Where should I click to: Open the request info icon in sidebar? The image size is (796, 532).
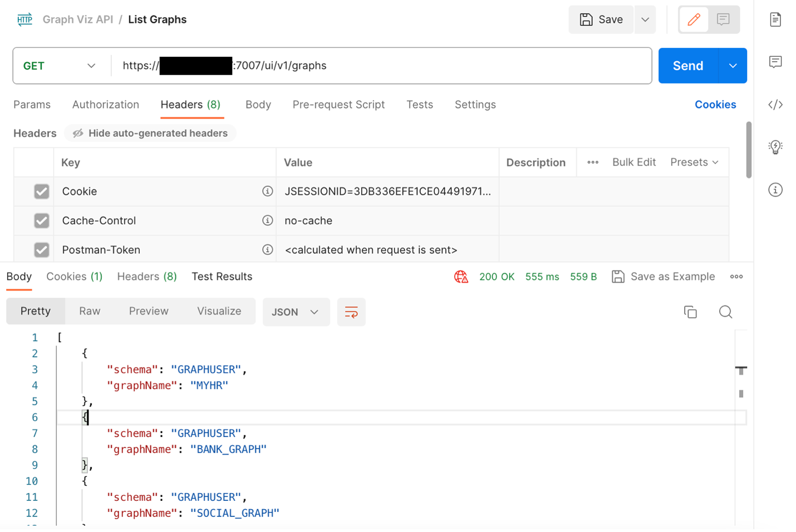coord(775,190)
